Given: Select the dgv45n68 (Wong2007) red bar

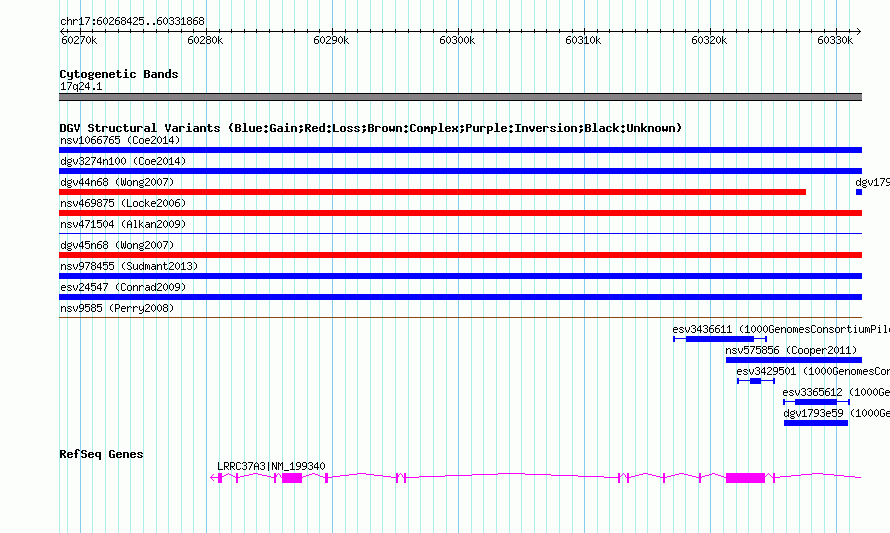Looking at the screenshot, I should 460,255.
